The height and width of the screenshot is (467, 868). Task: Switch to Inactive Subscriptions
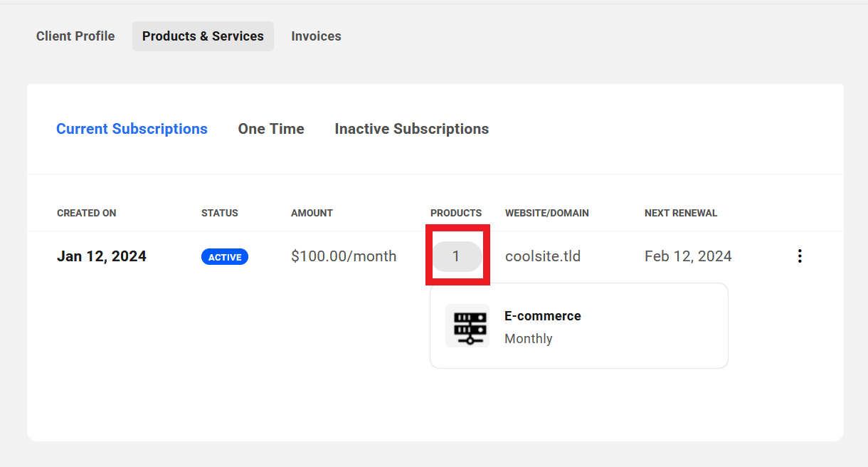(x=411, y=129)
